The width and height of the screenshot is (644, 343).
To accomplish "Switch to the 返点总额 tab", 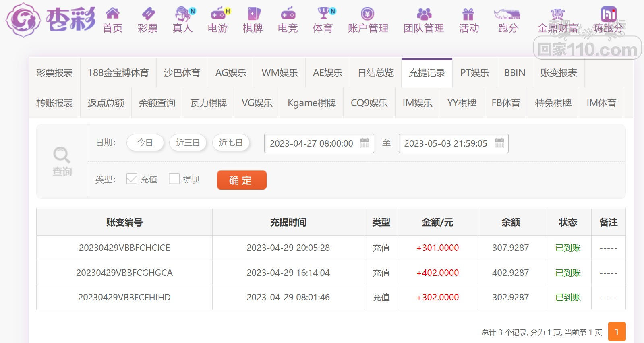I will pyautogui.click(x=106, y=103).
